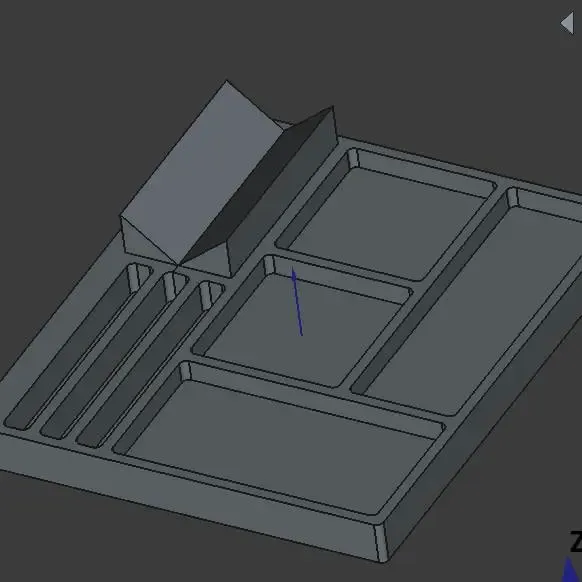Select the floor of the upper square pocket
582x582 pixels.
pos(386,223)
